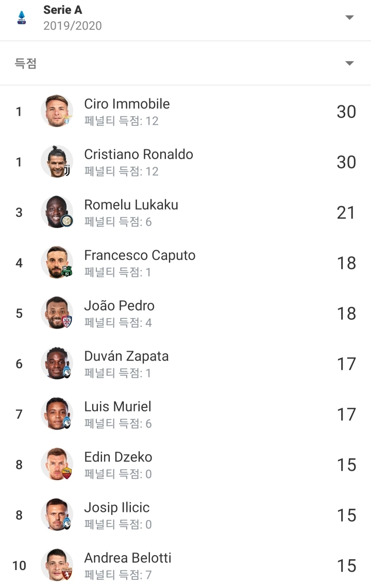Click Cristiano Ronaldo's player photo

click(57, 162)
